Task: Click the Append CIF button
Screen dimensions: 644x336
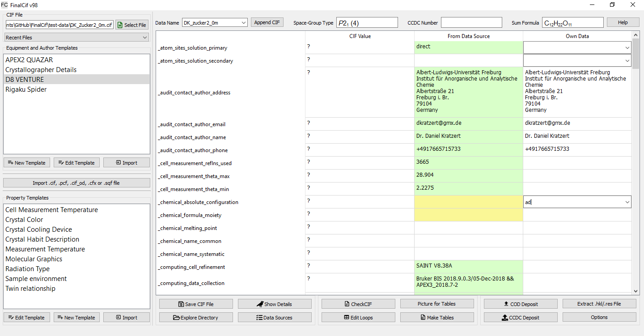Action: pyautogui.click(x=267, y=22)
